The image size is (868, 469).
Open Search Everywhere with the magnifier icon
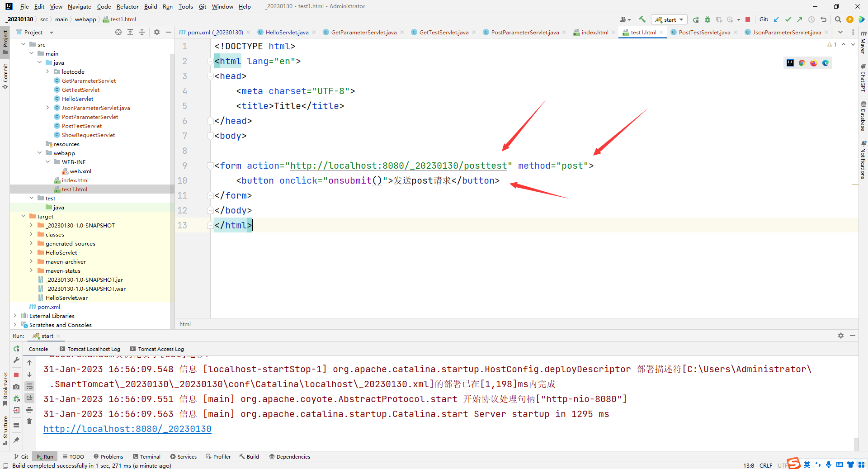[839, 20]
